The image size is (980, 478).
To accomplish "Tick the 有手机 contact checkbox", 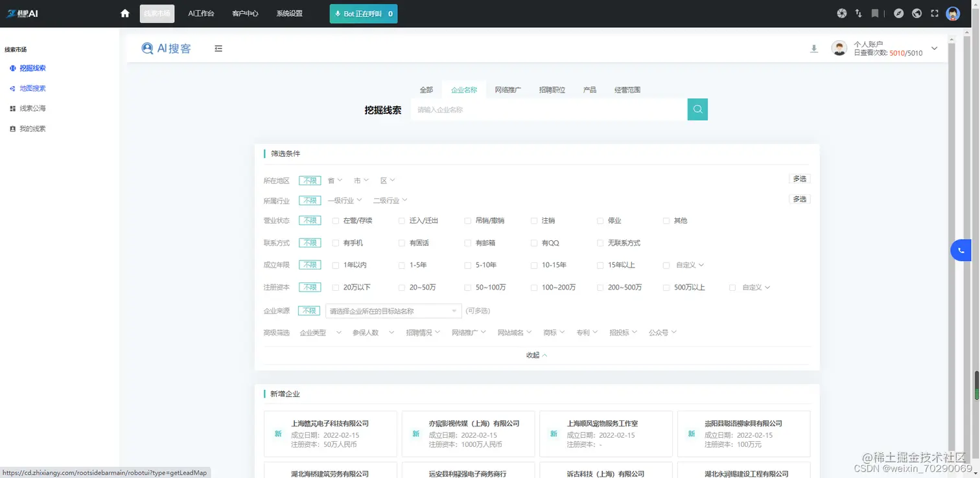I will click(335, 243).
